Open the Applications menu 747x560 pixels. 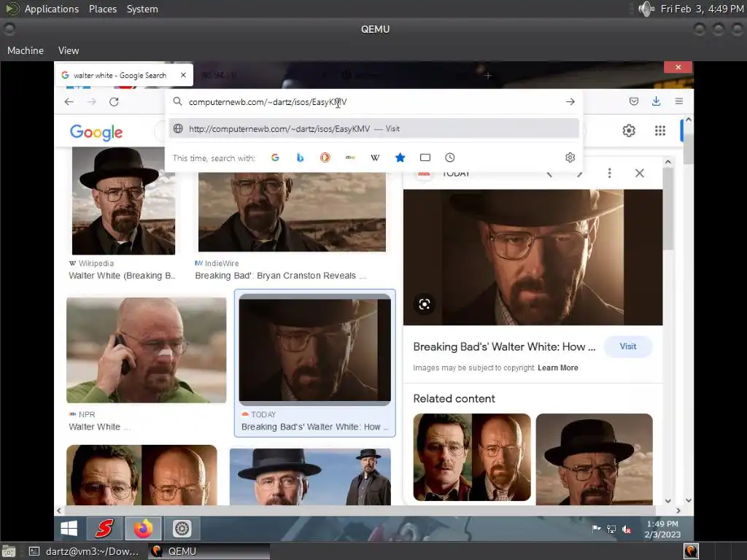click(x=52, y=9)
